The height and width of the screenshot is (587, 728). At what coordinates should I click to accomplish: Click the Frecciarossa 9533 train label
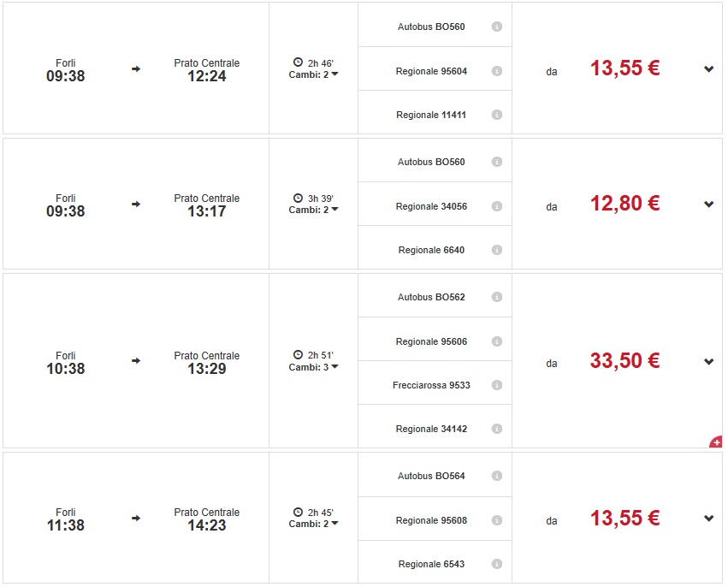pyautogui.click(x=431, y=385)
